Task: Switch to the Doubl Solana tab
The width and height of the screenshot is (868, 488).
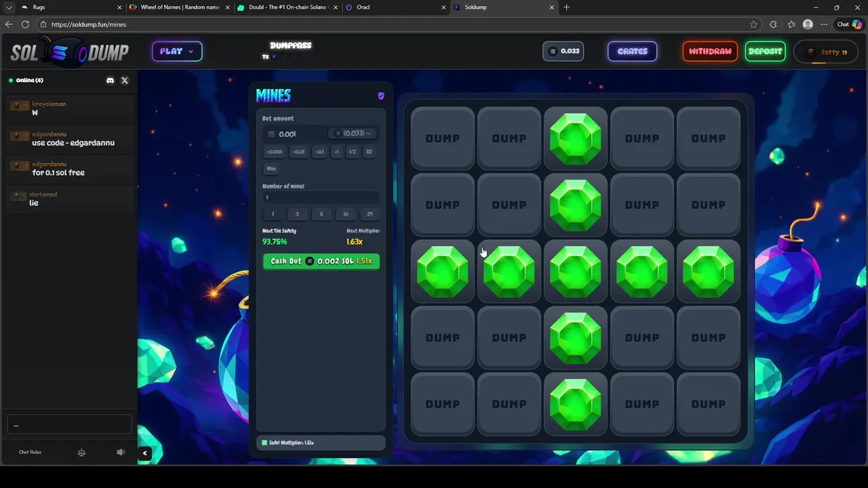Action: click(x=288, y=7)
